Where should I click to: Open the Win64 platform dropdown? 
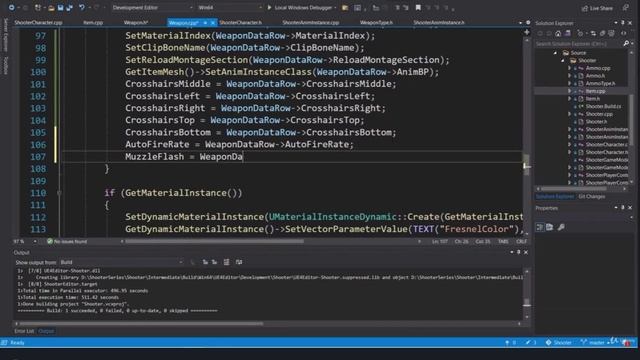(x=229, y=8)
